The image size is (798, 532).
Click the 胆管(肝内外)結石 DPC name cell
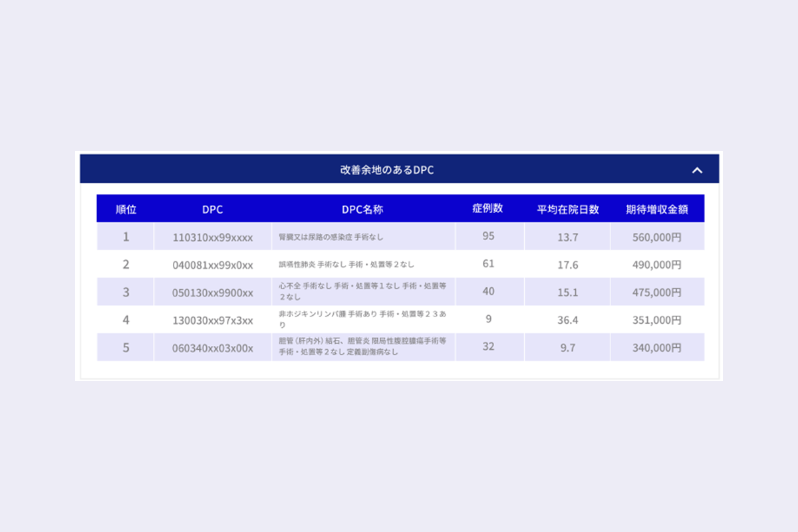[363, 348]
